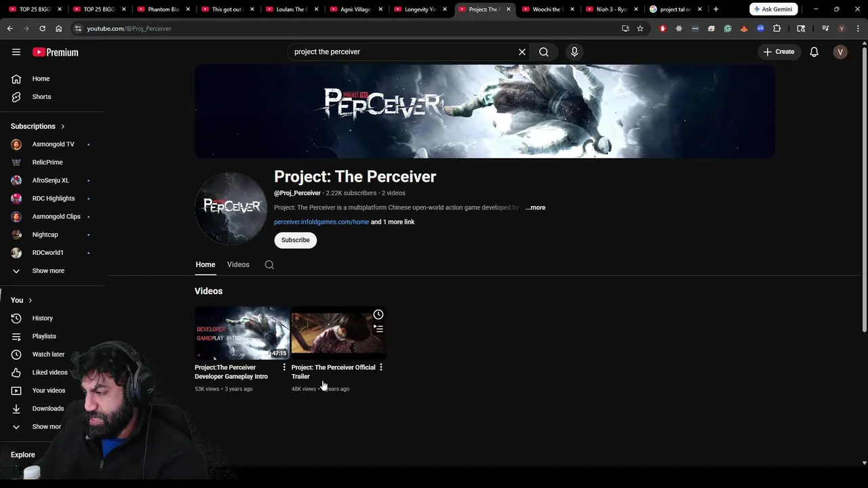This screenshot has height=488, width=868.
Task: Open Chrome three-dot menu
Action: click(x=857, y=28)
